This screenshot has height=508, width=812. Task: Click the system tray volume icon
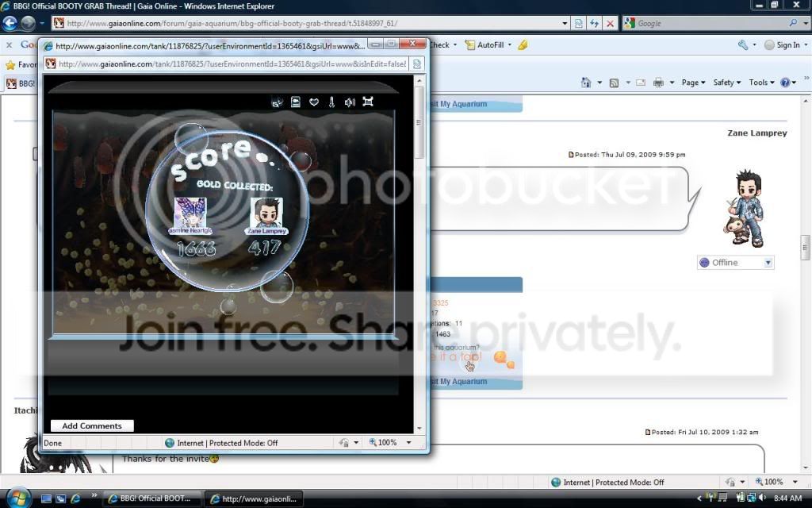tap(762, 498)
